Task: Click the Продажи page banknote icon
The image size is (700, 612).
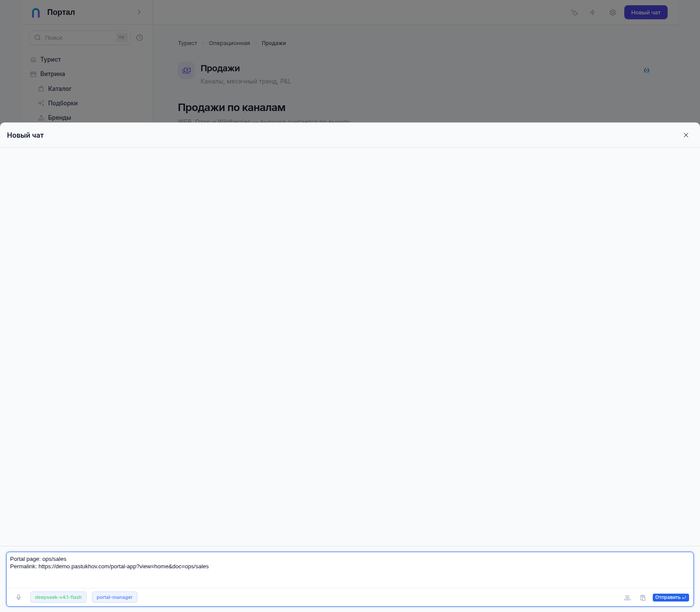Action: point(186,70)
